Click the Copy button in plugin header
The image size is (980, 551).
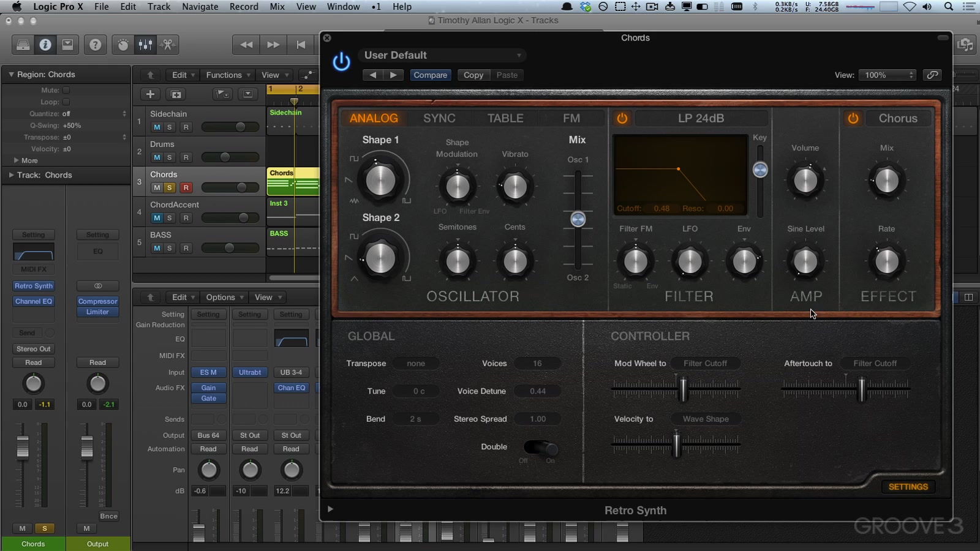click(473, 75)
